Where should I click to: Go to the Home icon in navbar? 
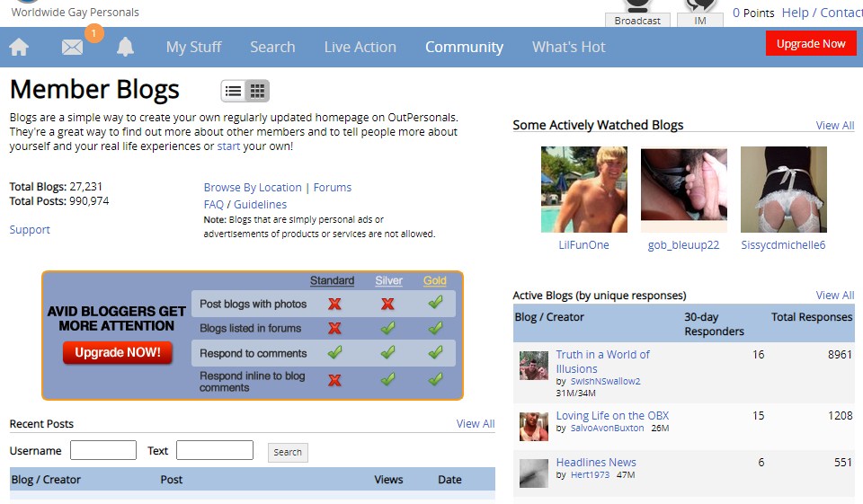[19, 48]
